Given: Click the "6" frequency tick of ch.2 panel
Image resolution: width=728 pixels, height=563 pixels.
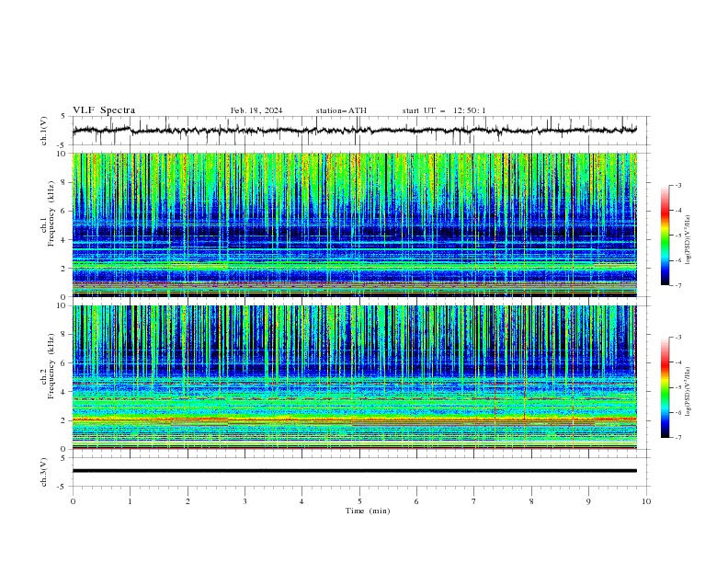Looking at the screenshot, I should [x=64, y=363].
